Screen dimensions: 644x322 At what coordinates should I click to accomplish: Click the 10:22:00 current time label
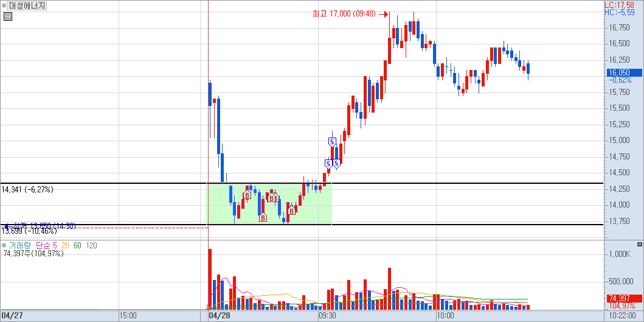click(x=624, y=315)
